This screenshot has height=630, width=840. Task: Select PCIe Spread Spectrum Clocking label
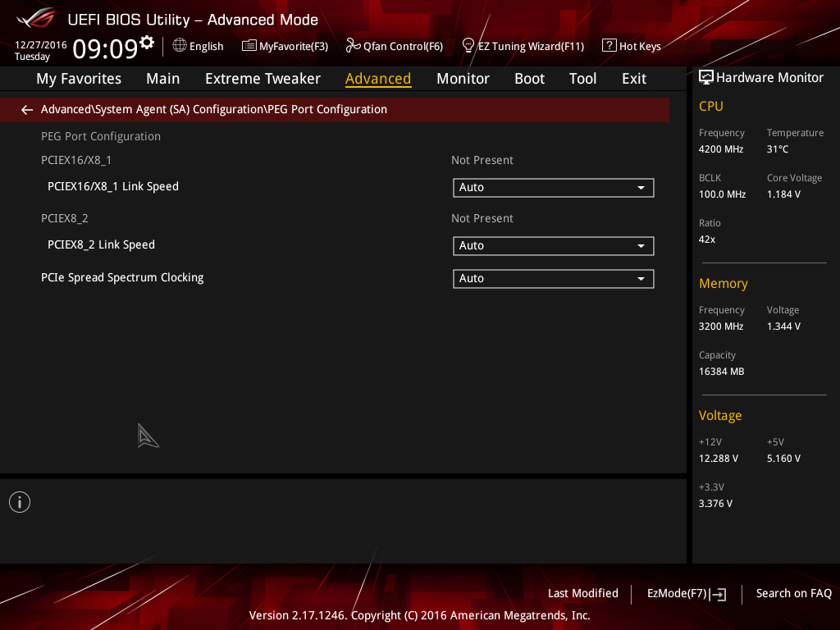122,277
